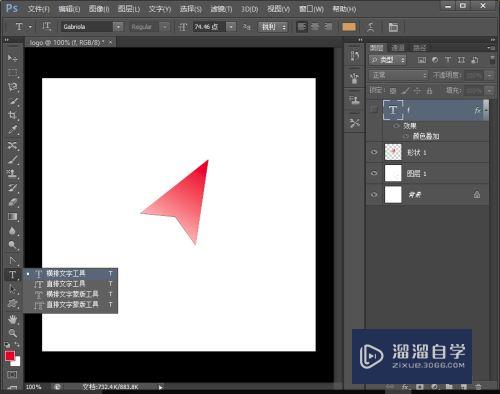Filter layers by shape layer icon
Viewport: 500px width, 394px height.
point(461,60)
